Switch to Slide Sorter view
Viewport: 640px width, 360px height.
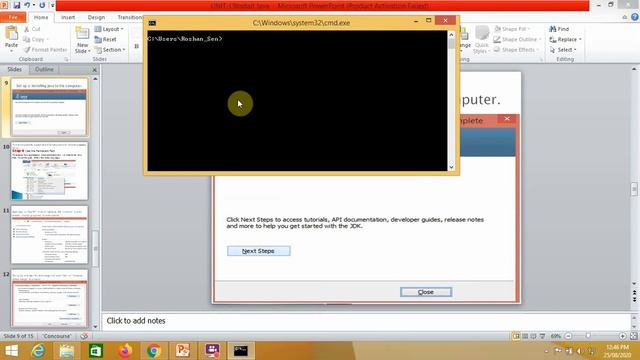click(525, 336)
